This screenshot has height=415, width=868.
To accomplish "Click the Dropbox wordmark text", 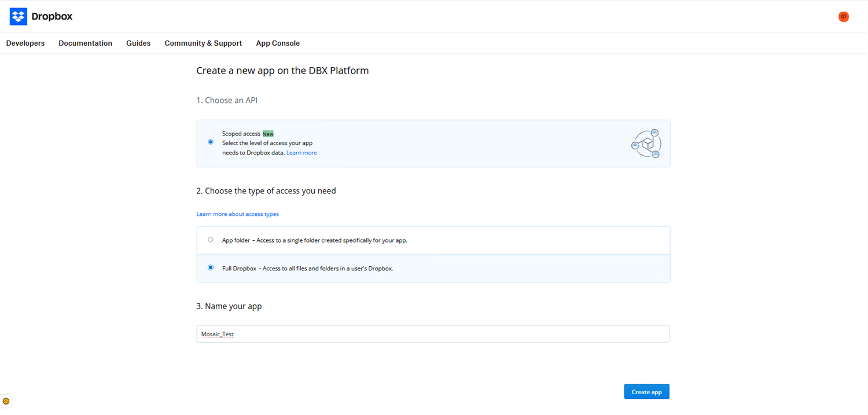I will click(x=52, y=17).
